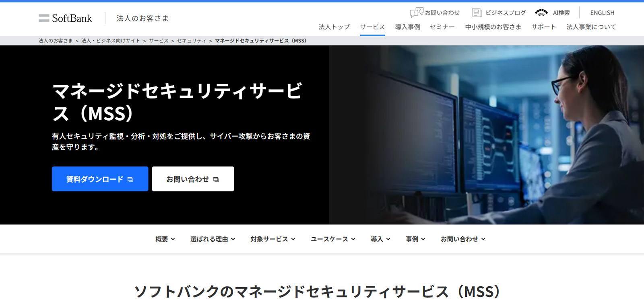The height and width of the screenshot is (300, 644).
Task: Click hero description text 有人セキュリティ監視・分析・対処
Action: pos(181,142)
